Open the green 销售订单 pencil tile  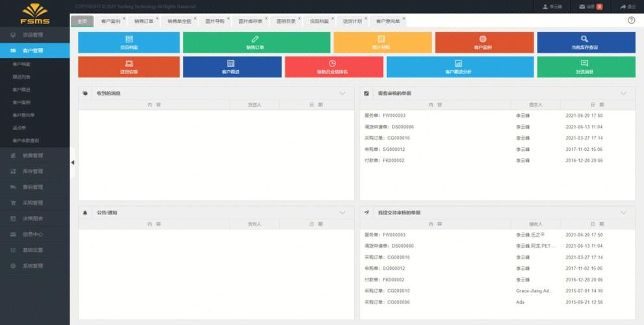257,43
